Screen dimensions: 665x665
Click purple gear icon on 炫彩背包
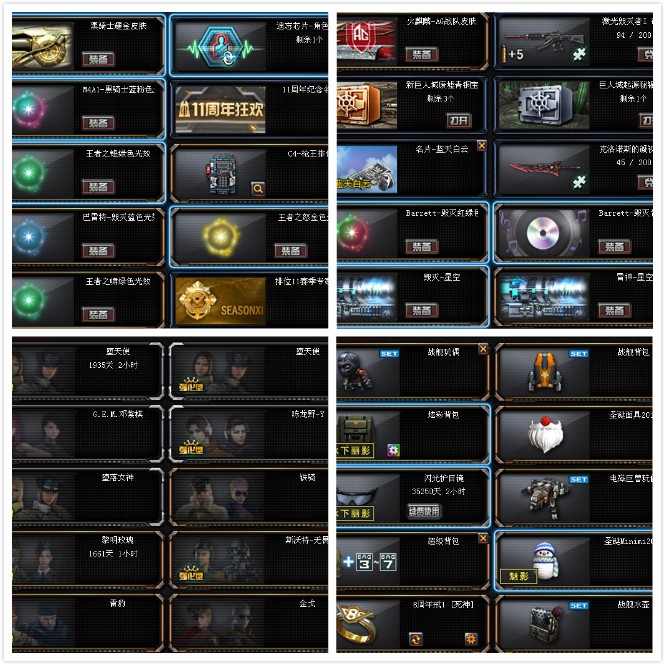pos(393,450)
